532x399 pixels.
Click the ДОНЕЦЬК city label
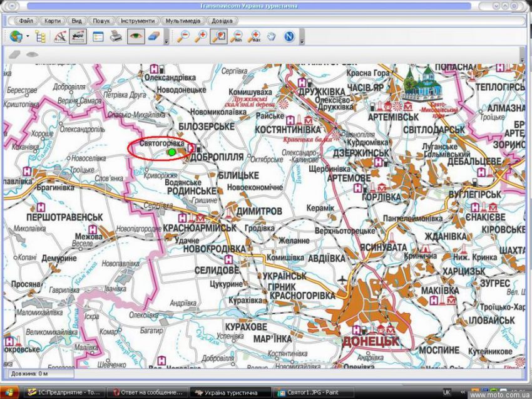click(x=371, y=341)
